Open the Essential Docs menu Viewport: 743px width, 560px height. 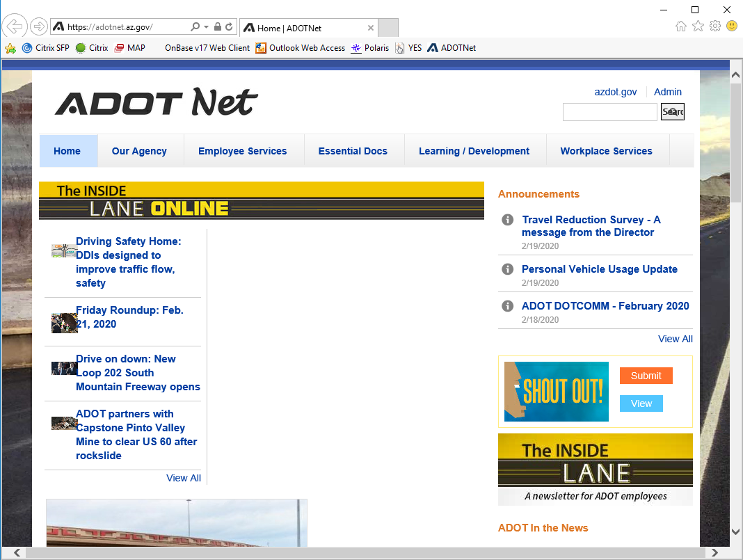(353, 151)
